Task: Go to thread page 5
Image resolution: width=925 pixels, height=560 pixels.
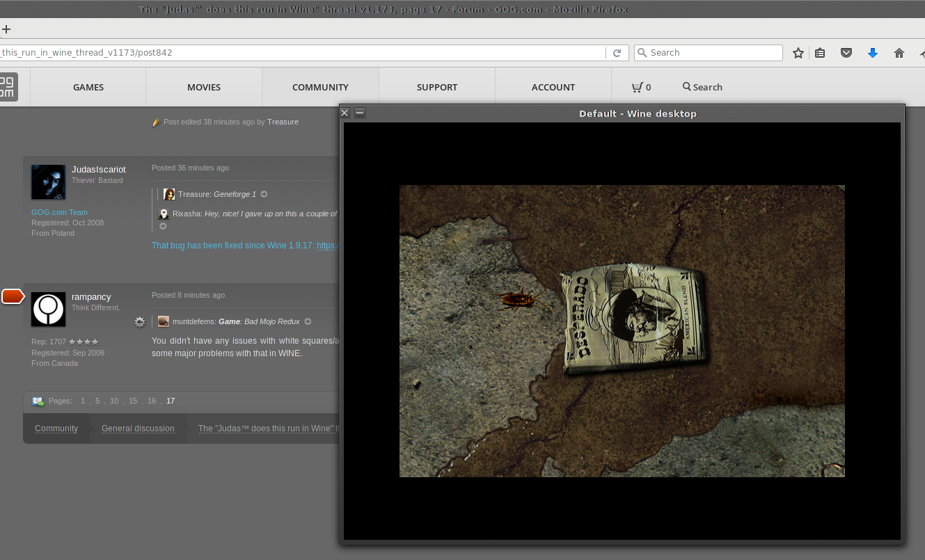Action: click(x=97, y=401)
